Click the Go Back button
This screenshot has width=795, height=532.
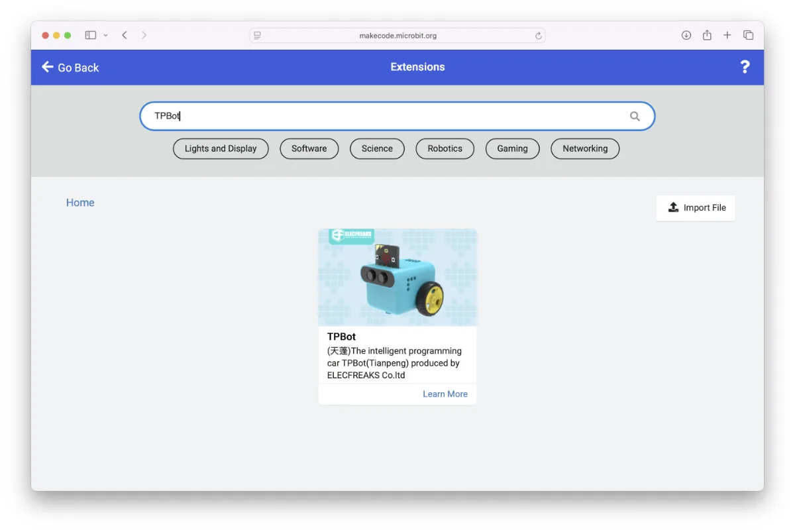(x=70, y=67)
